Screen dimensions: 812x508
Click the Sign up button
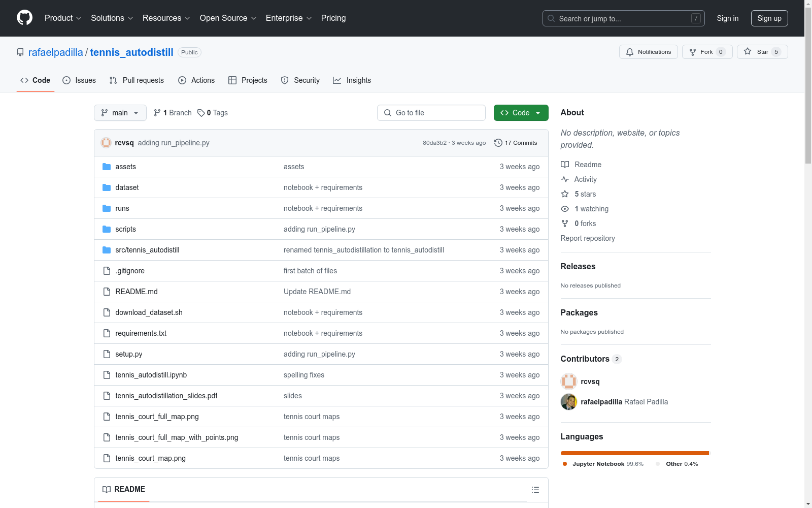click(x=769, y=18)
